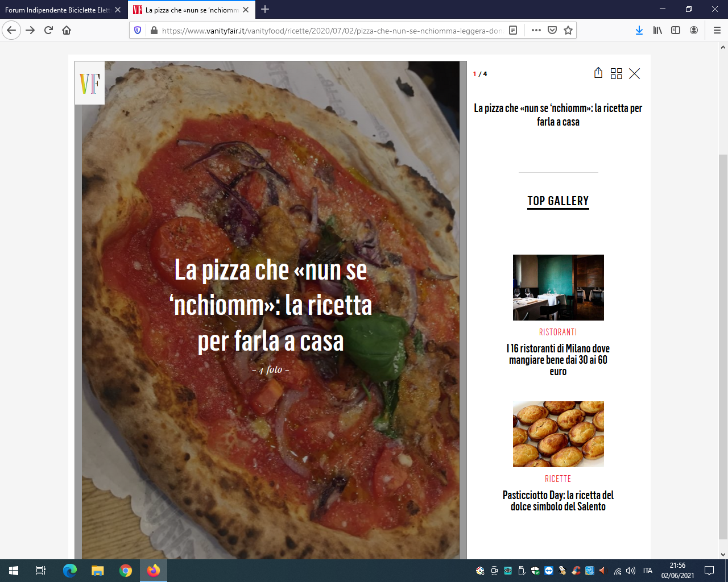Open the volume speaker control
Image resolution: width=728 pixels, height=582 pixels.
[631, 571]
